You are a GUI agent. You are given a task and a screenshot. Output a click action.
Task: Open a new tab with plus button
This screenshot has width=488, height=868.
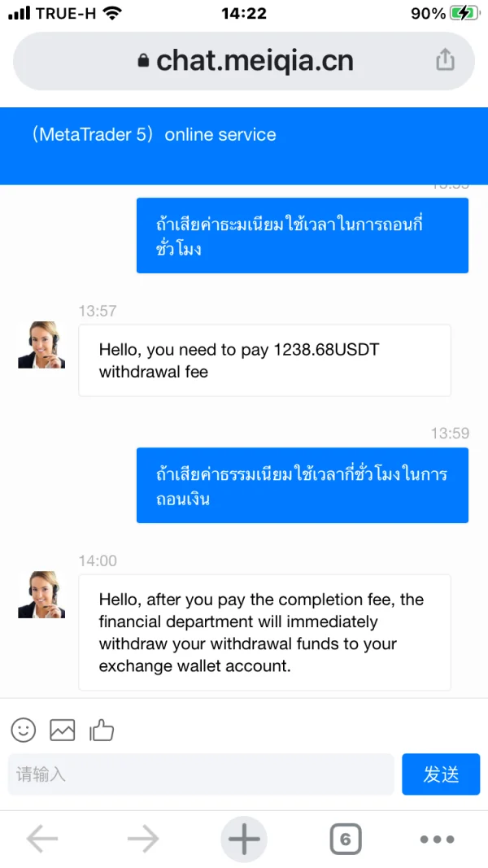(244, 839)
